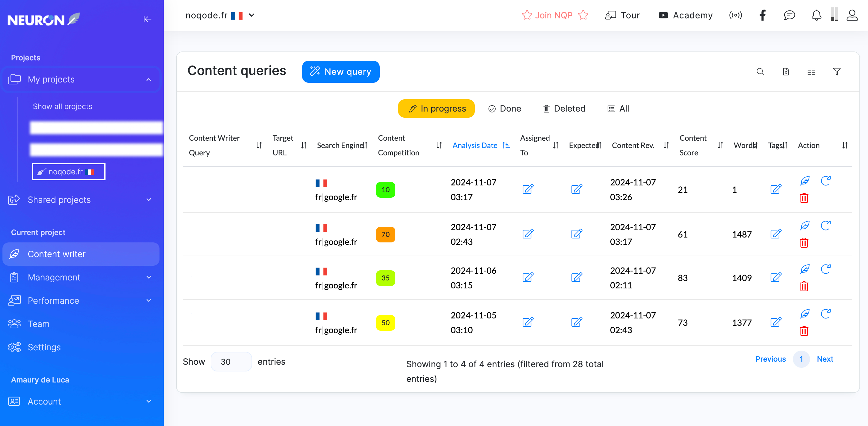Create a query with the New query button
Screen dimensions: 868x426
point(341,71)
